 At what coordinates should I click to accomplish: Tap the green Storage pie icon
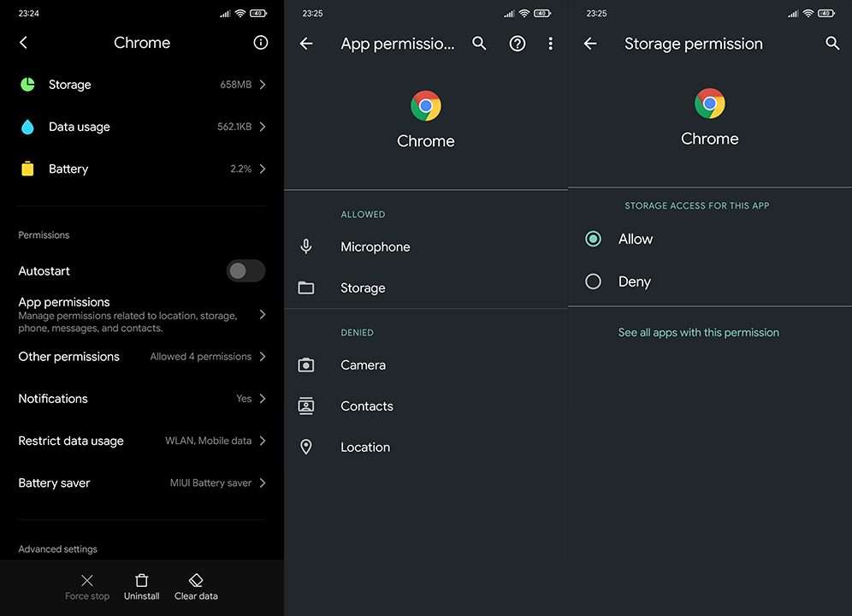27,84
